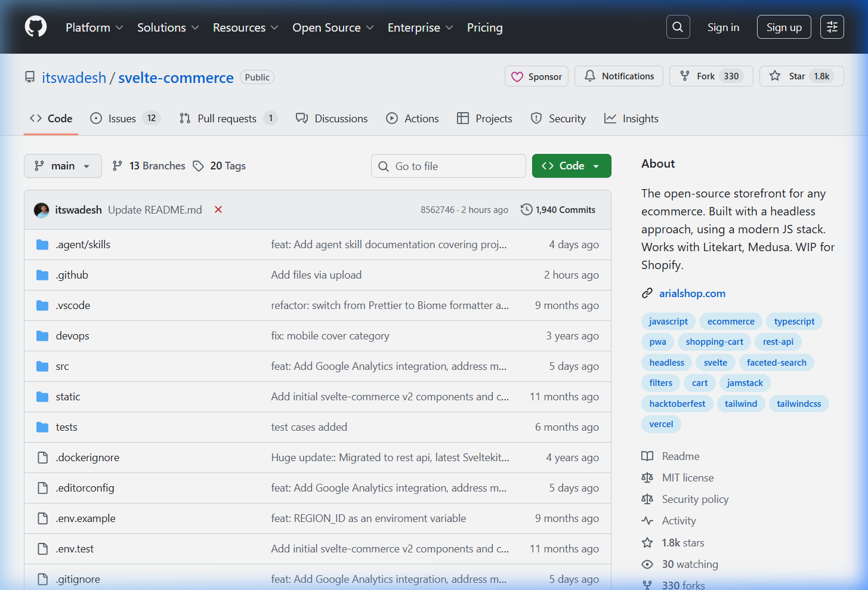The width and height of the screenshot is (868, 590).
Task: Click the branch icon next to 13 Branches
Action: click(x=118, y=165)
